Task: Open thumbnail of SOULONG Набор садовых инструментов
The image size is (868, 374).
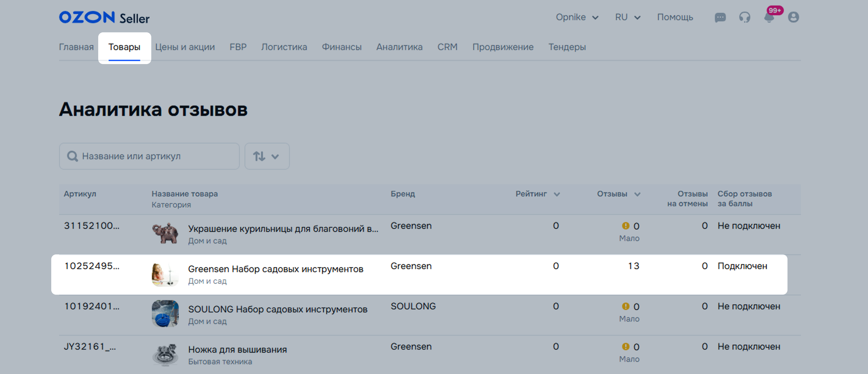Action: point(165,314)
